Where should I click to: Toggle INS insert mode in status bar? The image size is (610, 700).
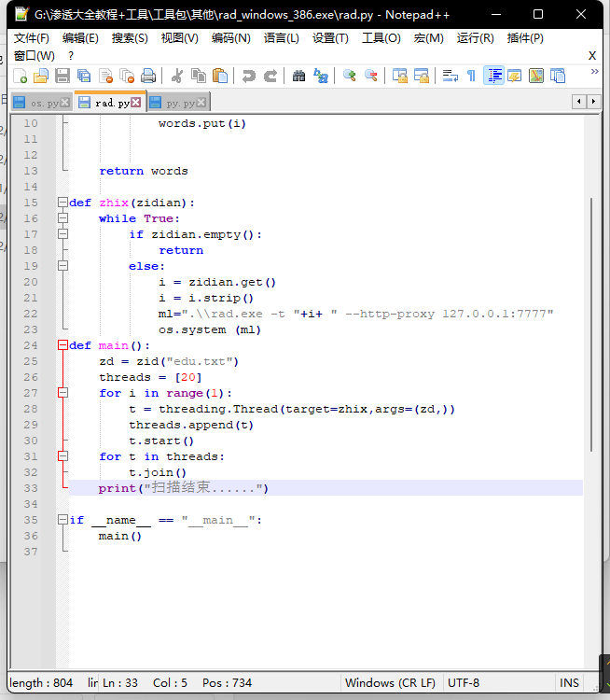point(569,683)
